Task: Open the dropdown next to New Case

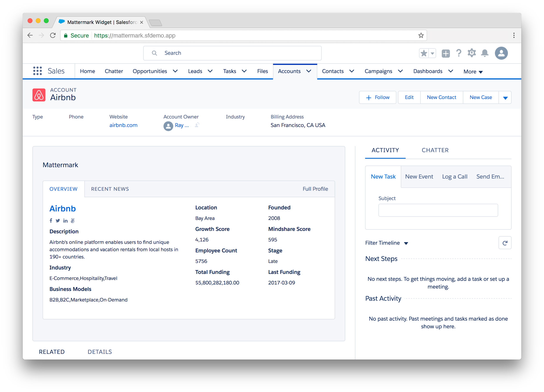Action: pyautogui.click(x=505, y=98)
